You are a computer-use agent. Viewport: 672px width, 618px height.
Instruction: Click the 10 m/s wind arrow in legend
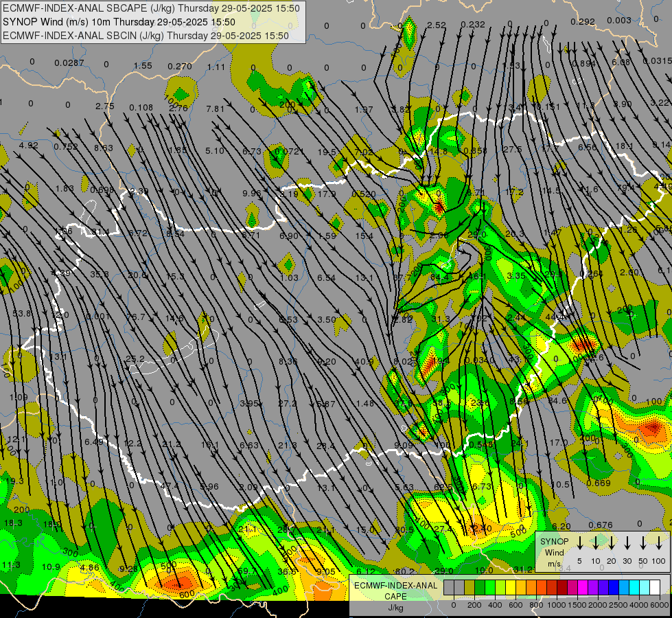pyautogui.click(x=595, y=542)
